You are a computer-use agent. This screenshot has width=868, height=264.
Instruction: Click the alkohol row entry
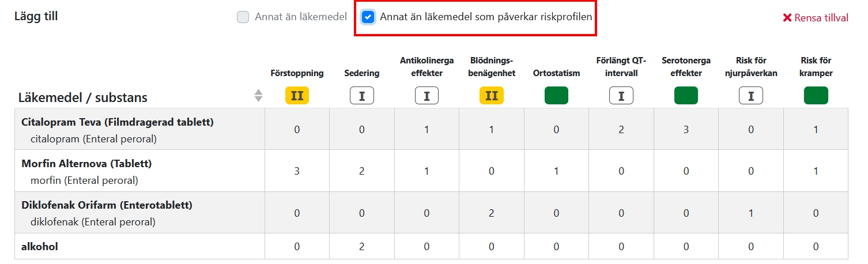[40, 247]
